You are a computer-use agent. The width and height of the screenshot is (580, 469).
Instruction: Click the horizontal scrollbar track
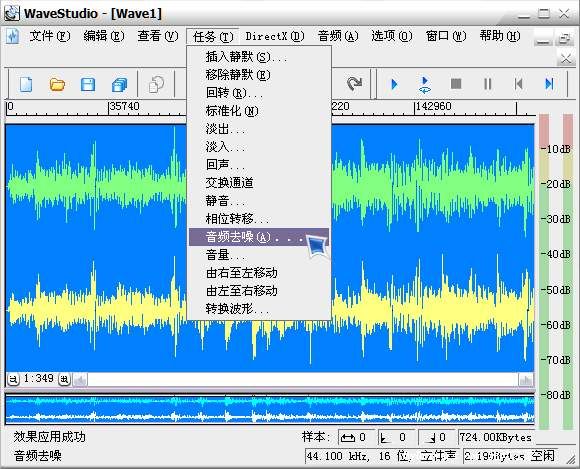point(303,379)
